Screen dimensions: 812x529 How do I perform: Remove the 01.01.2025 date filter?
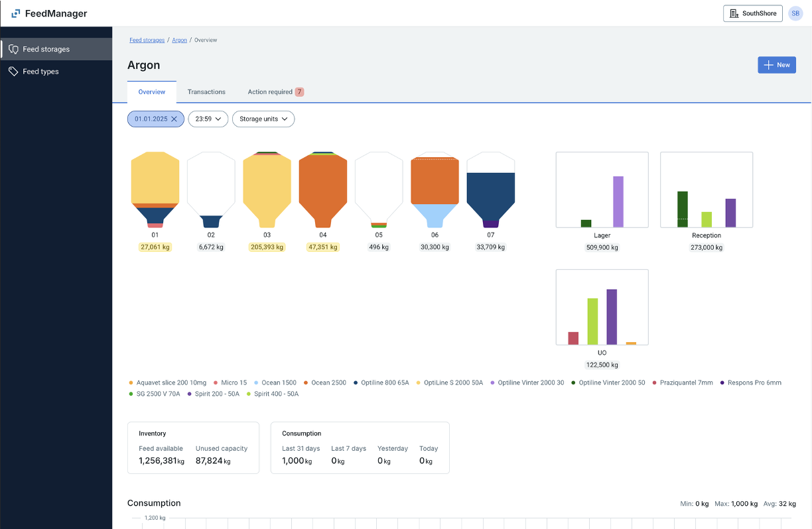point(174,119)
